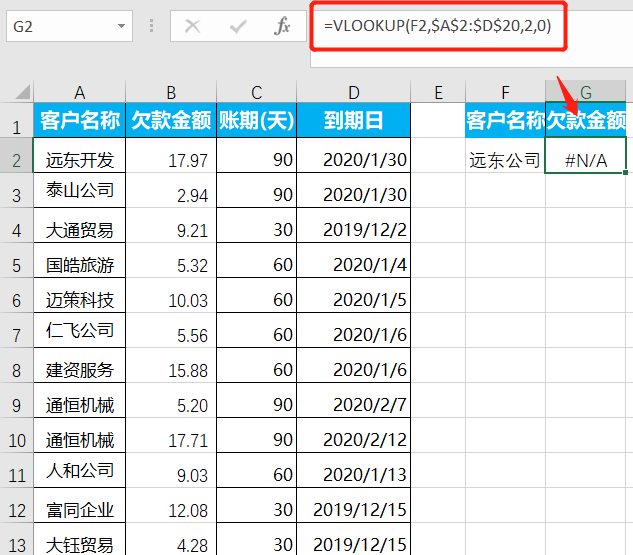Image resolution: width=633 pixels, height=555 pixels.
Task: Click the Name Box showing G2
Action: pyautogui.click(x=69, y=26)
